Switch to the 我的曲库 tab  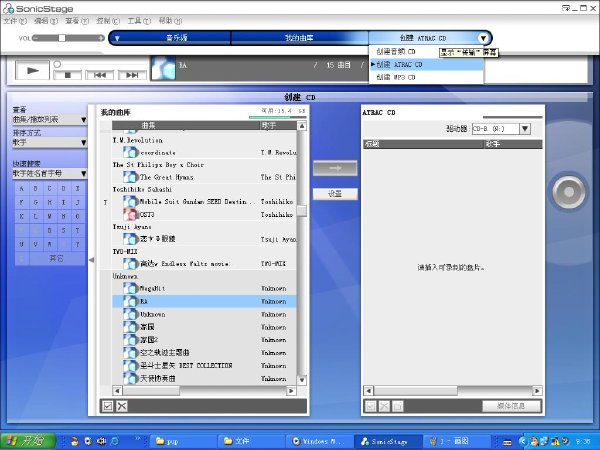point(299,38)
